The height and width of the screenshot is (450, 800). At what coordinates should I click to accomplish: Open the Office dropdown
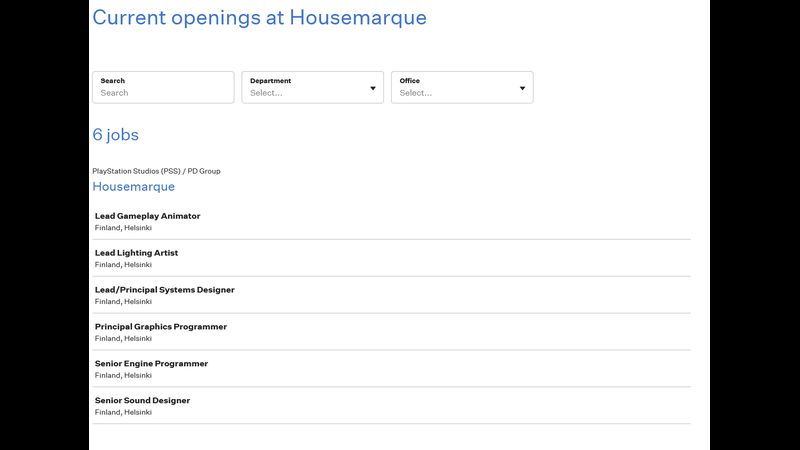tap(462, 87)
